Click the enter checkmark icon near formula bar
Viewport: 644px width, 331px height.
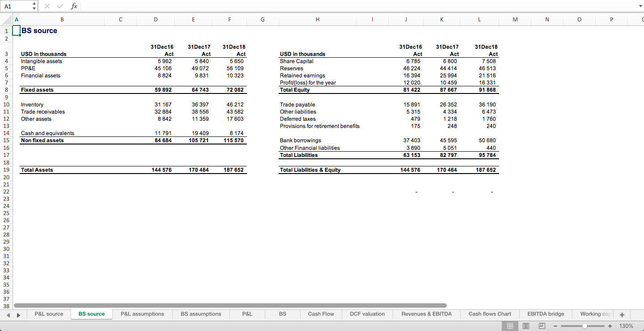(60, 6)
